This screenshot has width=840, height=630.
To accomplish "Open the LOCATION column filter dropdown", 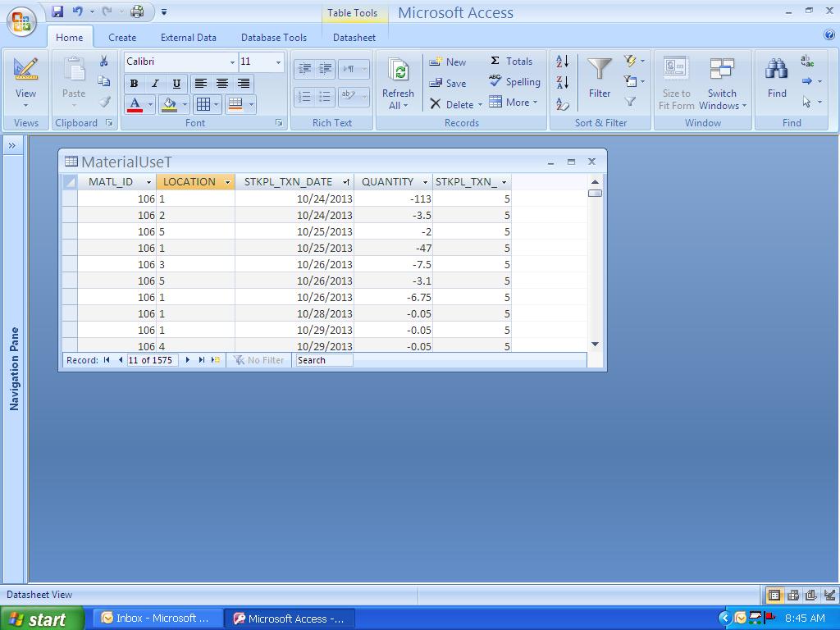I will tap(227, 182).
